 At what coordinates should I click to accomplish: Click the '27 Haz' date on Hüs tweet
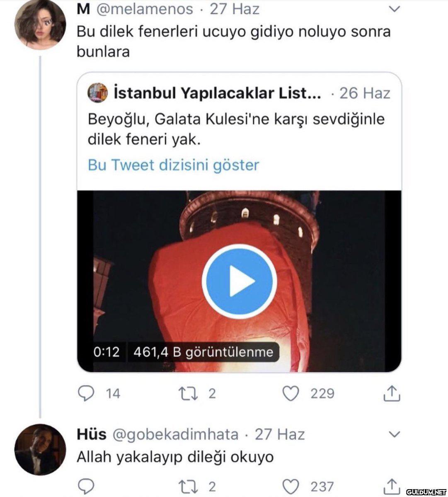pos(279,434)
